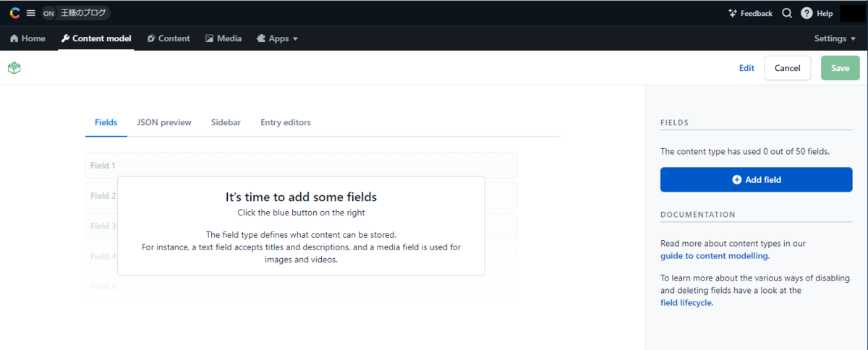Click the green Save button
The width and height of the screenshot is (868, 350).
(840, 68)
